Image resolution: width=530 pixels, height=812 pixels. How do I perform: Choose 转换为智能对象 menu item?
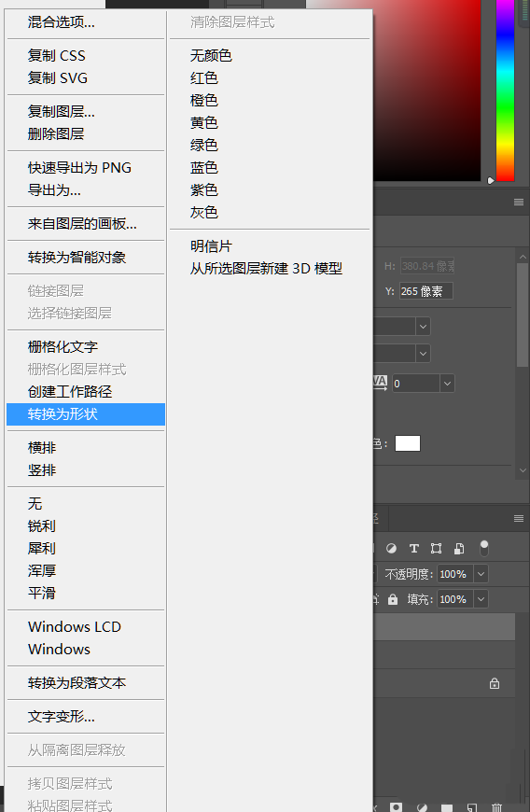pyautogui.click(x=77, y=258)
